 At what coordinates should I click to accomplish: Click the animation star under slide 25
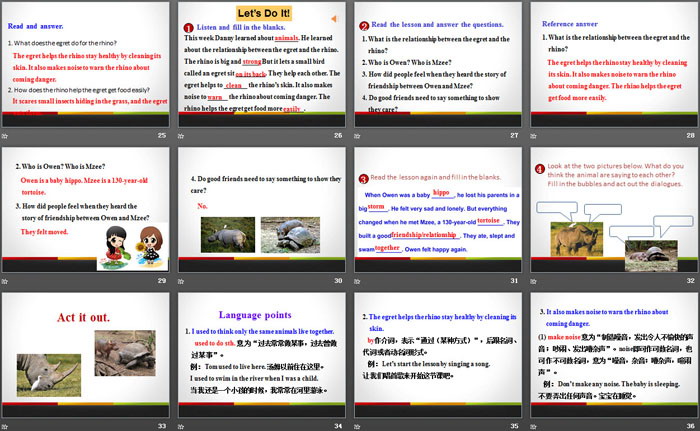(x=4, y=136)
